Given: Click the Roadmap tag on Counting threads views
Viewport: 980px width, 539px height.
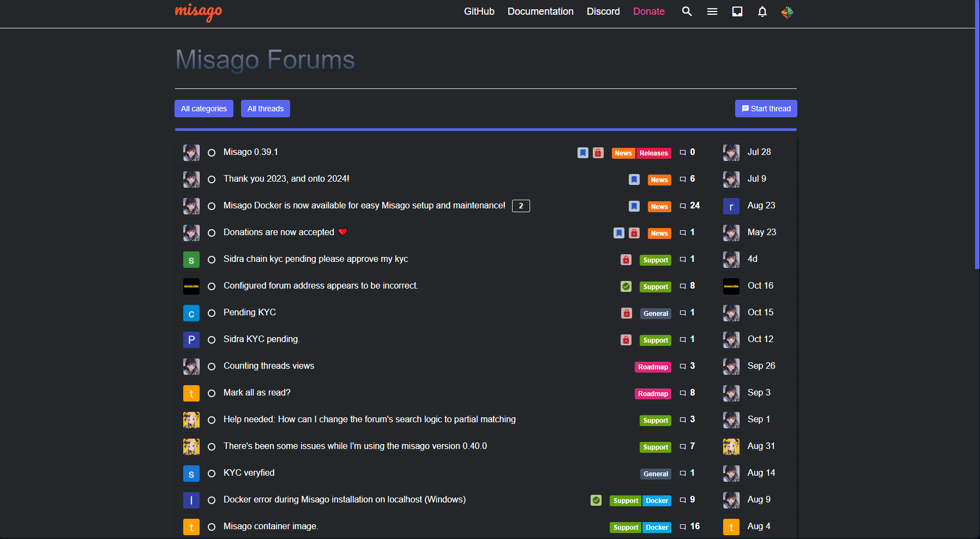Looking at the screenshot, I should [x=653, y=367].
